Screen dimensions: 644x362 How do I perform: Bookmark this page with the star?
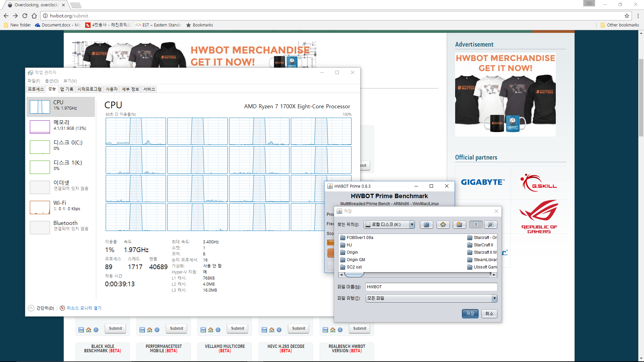(627, 16)
